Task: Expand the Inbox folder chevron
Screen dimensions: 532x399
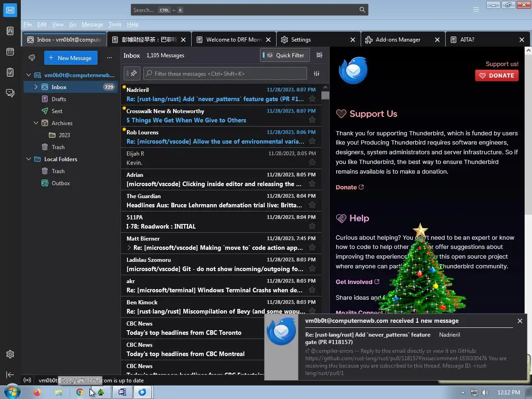Action: pyautogui.click(x=36, y=87)
